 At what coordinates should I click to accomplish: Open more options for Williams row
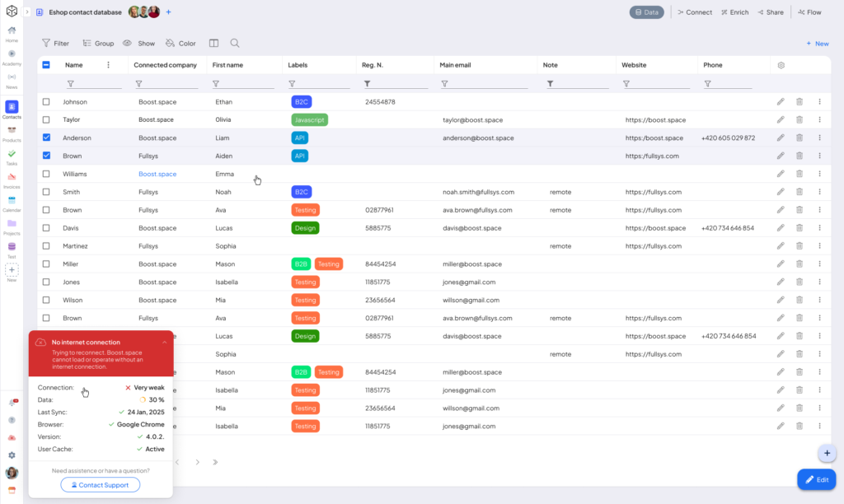tap(819, 174)
